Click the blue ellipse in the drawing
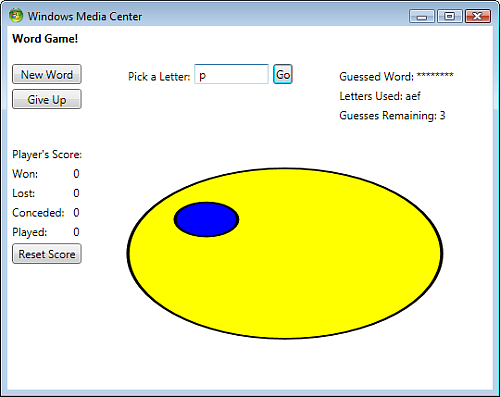This screenshot has height=397, width=500. (206, 219)
